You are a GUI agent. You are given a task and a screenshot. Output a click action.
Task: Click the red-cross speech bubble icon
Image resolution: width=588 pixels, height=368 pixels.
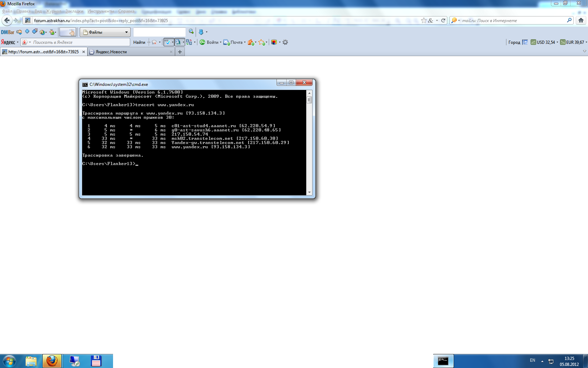154,42
